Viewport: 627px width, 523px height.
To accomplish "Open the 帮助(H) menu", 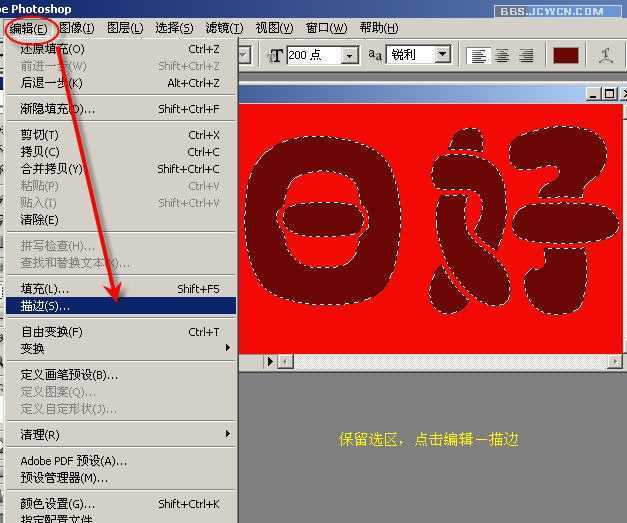I will (379, 28).
